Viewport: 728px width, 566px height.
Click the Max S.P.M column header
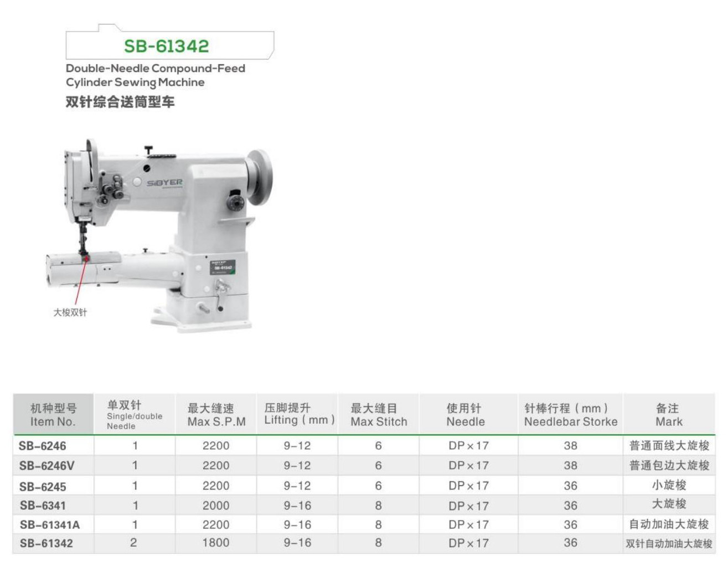coord(216,415)
